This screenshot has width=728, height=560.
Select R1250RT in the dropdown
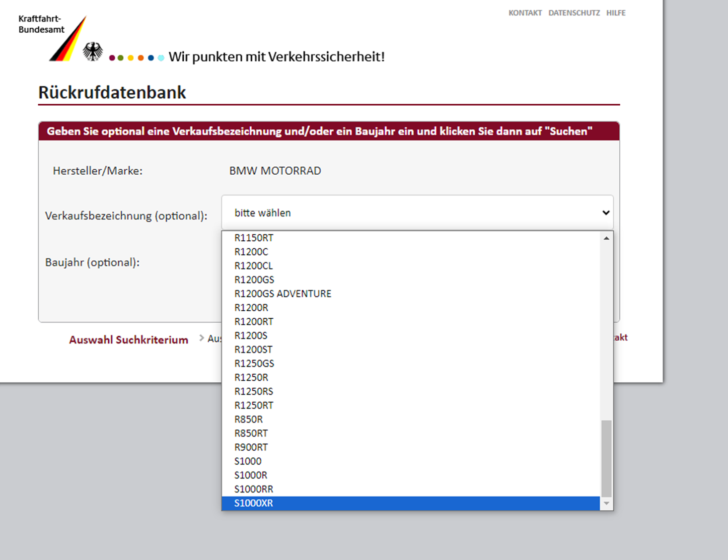[411, 405]
